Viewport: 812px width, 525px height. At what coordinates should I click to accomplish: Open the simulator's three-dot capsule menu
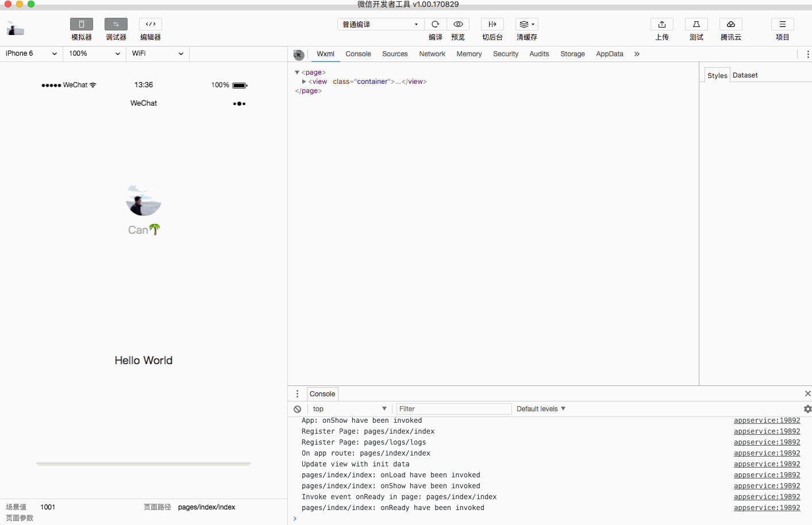pos(239,104)
